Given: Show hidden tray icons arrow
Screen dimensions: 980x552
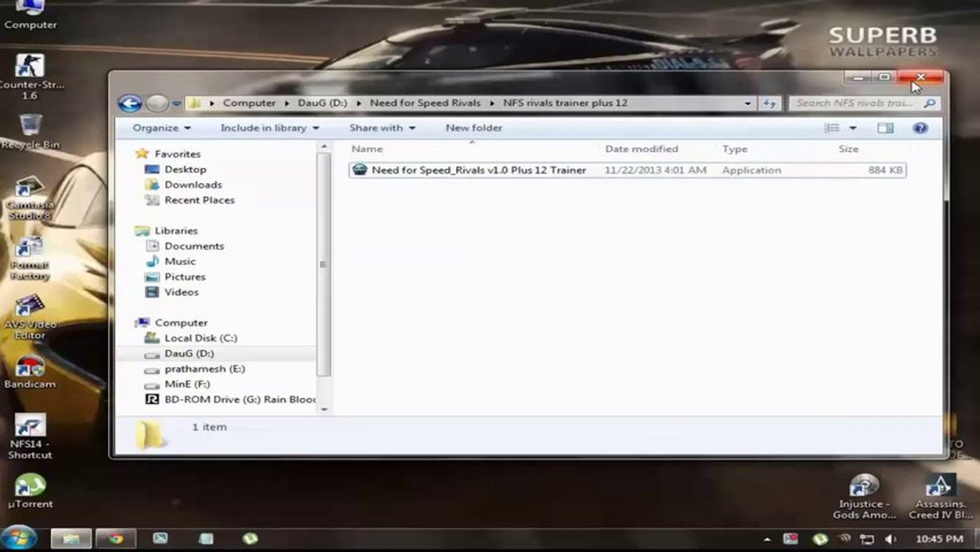Looking at the screenshot, I should coord(767,539).
